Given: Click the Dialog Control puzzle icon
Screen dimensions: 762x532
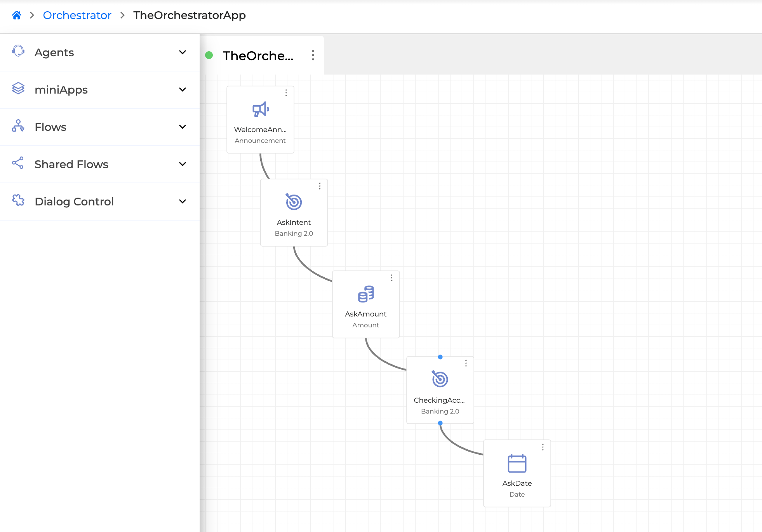Looking at the screenshot, I should 18,200.
